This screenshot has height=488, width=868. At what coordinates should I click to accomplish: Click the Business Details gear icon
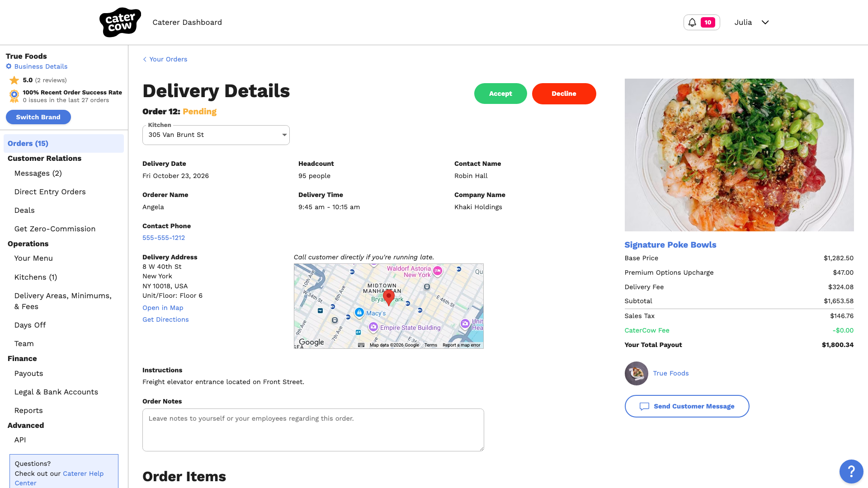pos(9,66)
